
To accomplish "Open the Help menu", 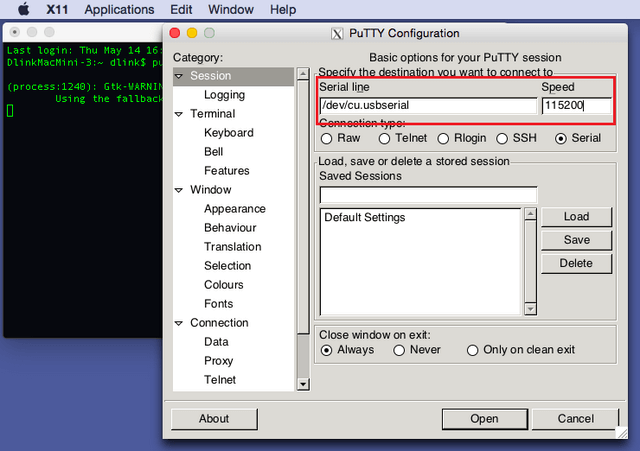I will (x=283, y=9).
